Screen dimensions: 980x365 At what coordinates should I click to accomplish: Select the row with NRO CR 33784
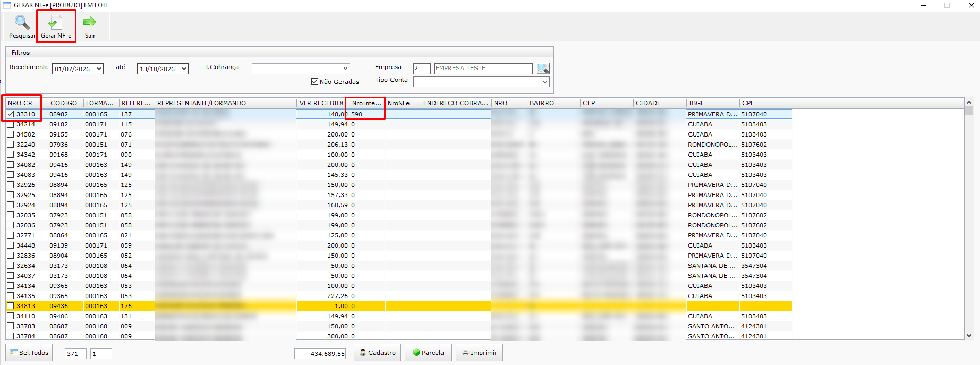398,336
